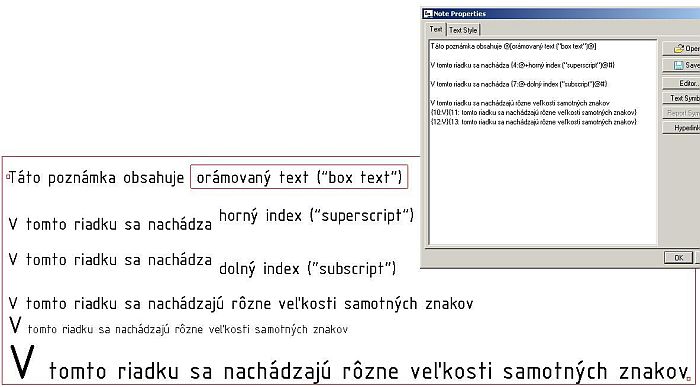Click the Note Properties title bar icon
Viewport: 700px width, 387px height.
[428, 13]
